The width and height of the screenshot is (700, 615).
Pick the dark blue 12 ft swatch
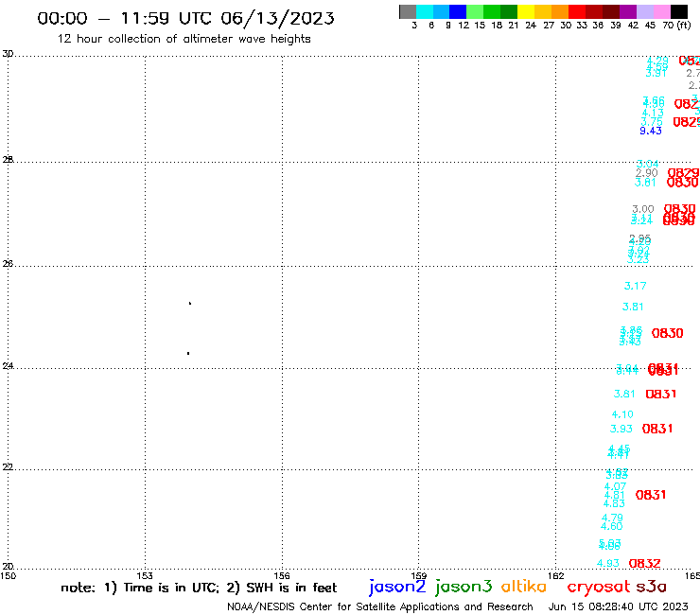[459, 11]
